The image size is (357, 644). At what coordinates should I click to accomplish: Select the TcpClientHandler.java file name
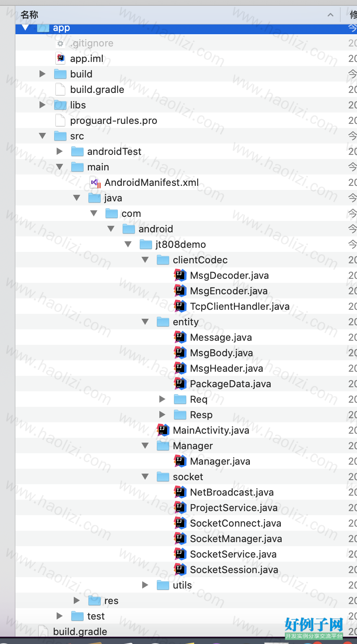pos(240,307)
